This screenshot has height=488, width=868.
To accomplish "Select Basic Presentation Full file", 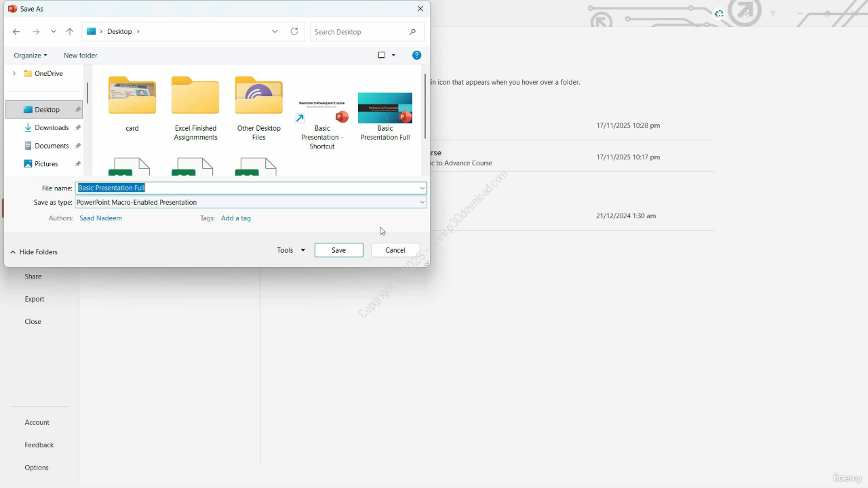I will pos(385,115).
